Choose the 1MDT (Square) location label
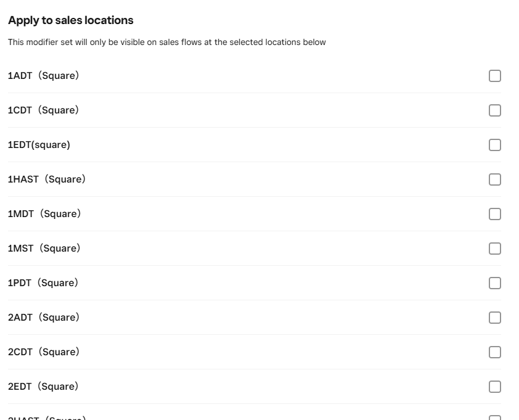Viewport: 519px width, 420px height. tap(44, 214)
